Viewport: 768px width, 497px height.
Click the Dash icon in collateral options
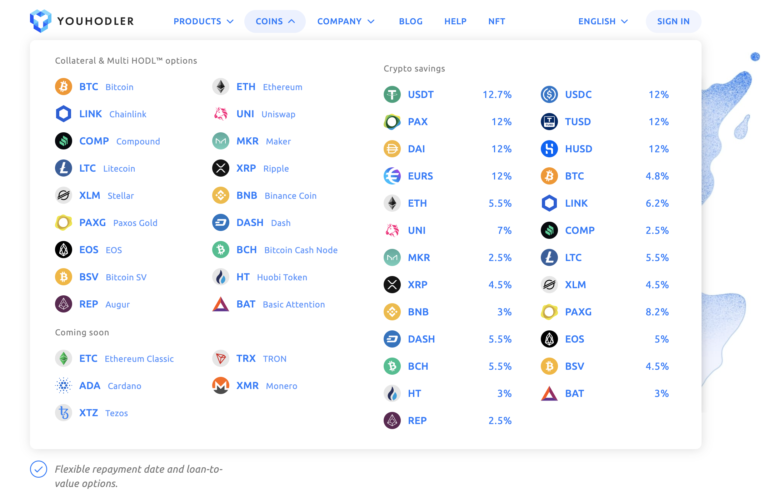[220, 222]
